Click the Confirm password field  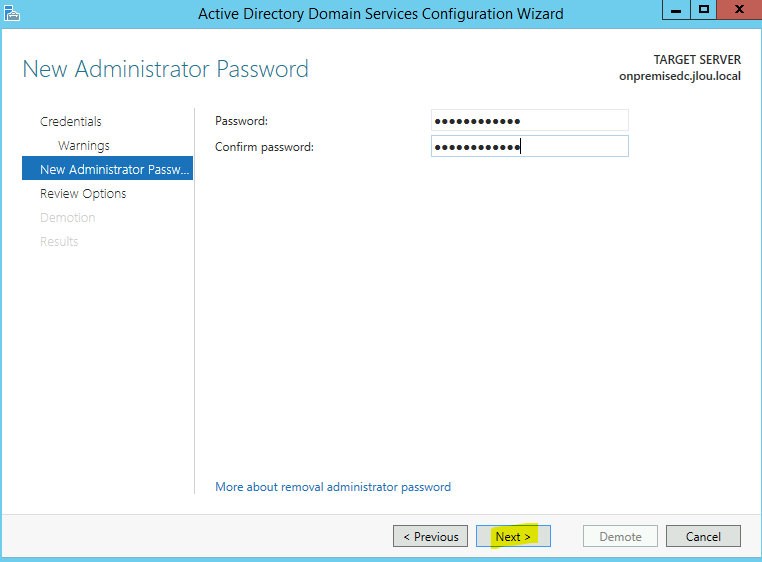(530, 146)
